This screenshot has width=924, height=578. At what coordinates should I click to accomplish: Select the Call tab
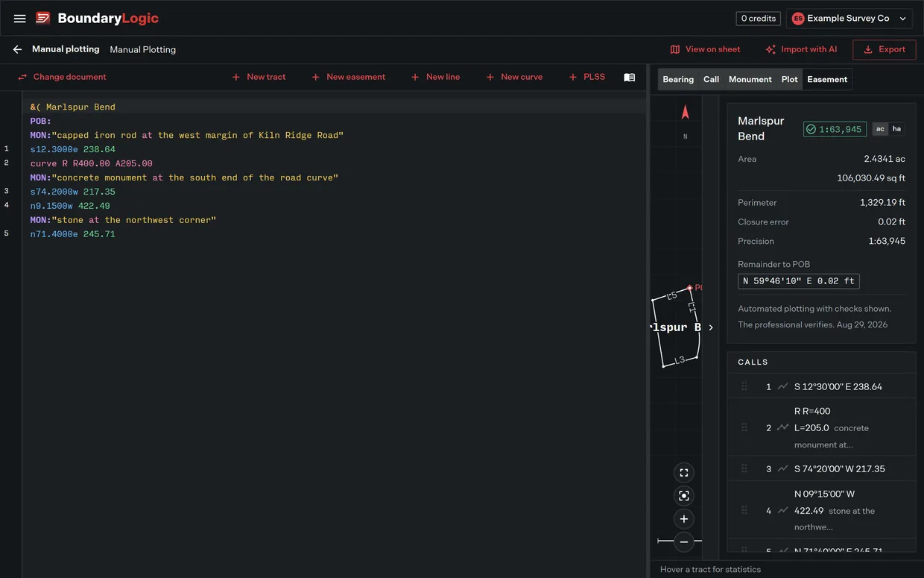coord(712,79)
